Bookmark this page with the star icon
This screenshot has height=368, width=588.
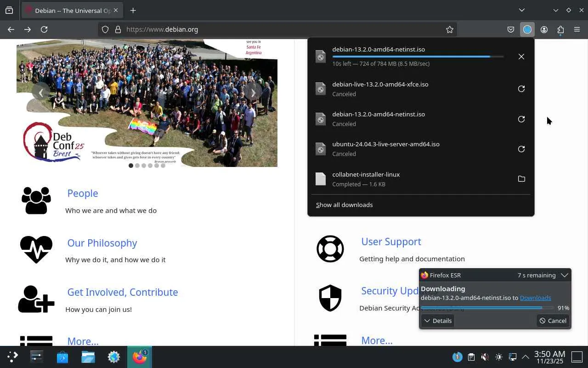point(450,29)
